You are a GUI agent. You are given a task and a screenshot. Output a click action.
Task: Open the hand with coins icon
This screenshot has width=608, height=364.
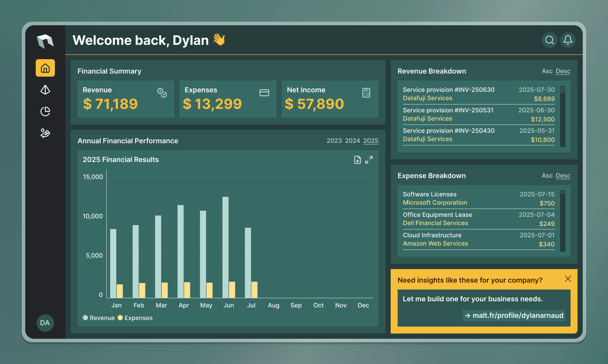coord(45,133)
